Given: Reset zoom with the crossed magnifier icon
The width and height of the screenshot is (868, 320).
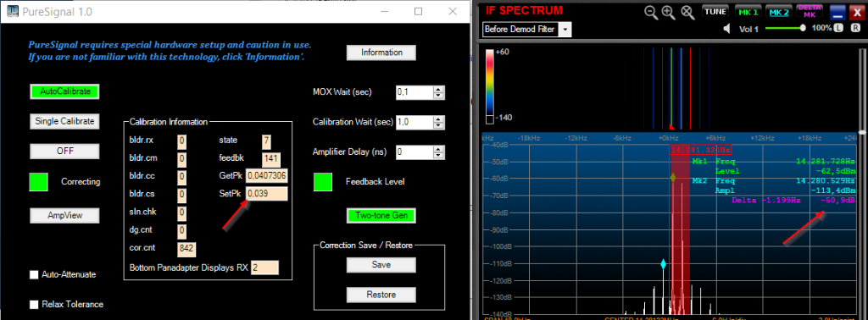Looking at the screenshot, I should [687, 12].
